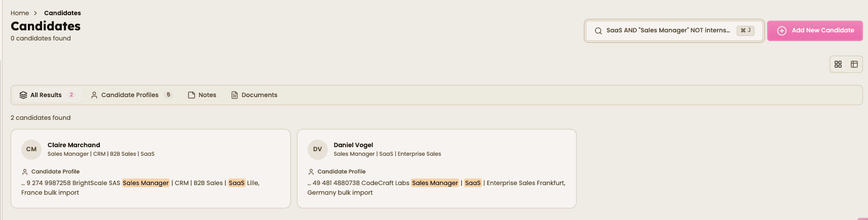Switch to grid view layout icon
This screenshot has height=220, width=868.
tap(838, 64)
